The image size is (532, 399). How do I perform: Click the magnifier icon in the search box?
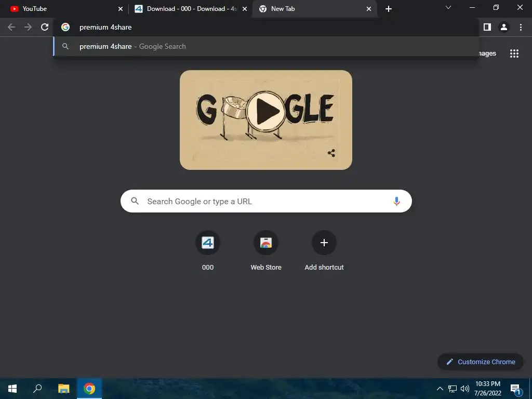pos(135,201)
